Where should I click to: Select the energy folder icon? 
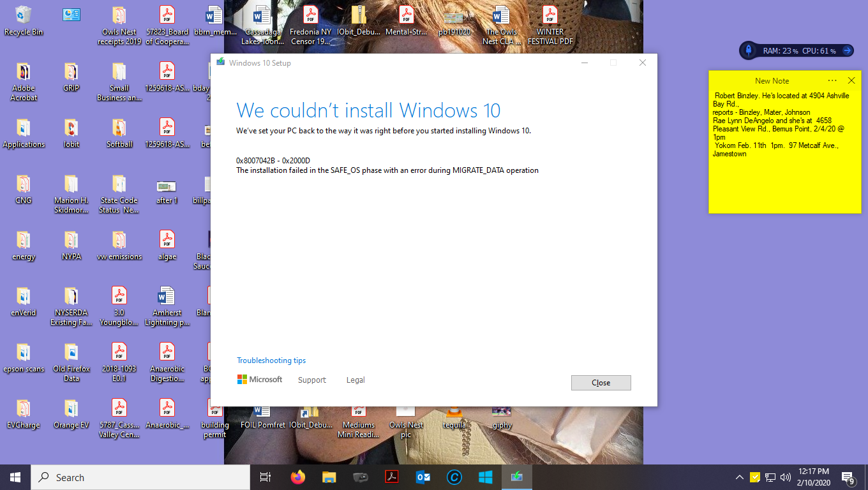click(24, 246)
